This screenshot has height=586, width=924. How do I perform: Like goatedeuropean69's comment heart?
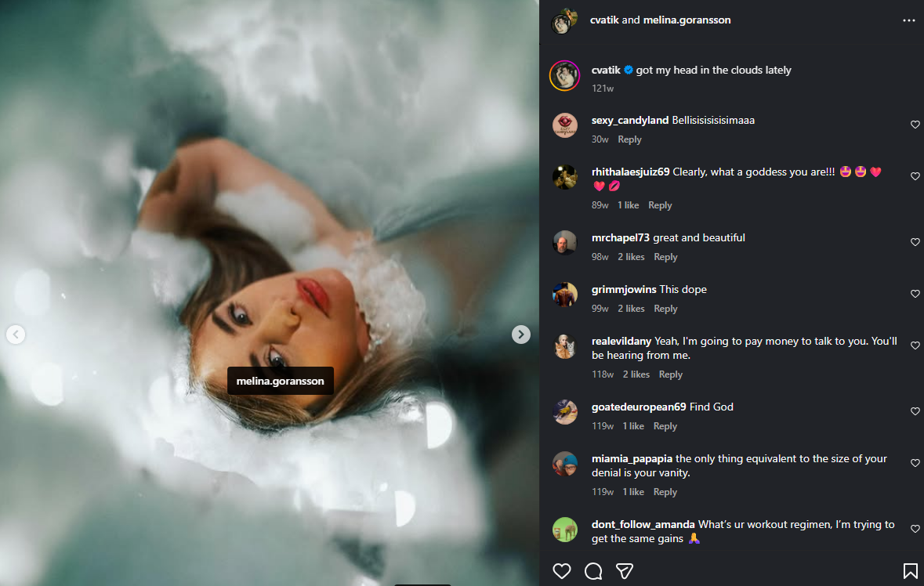(915, 411)
